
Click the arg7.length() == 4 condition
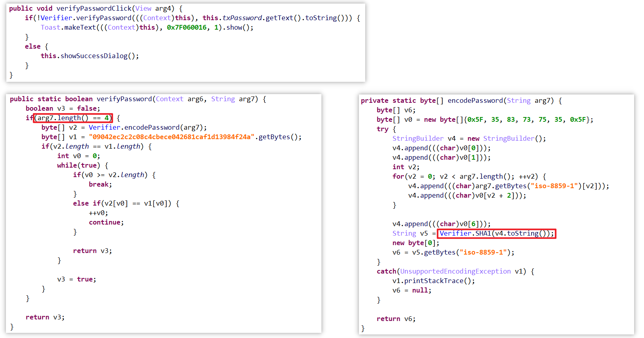73,118
